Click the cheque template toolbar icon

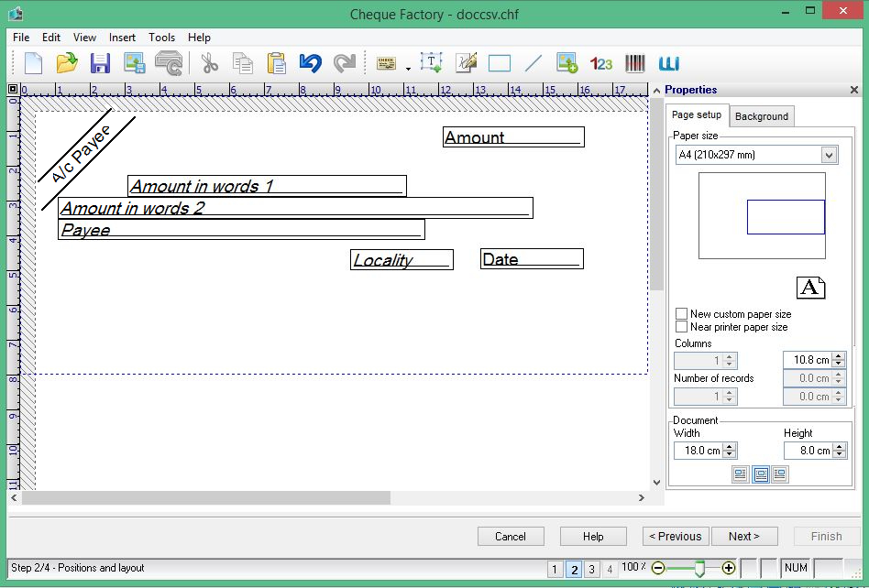click(386, 63)
